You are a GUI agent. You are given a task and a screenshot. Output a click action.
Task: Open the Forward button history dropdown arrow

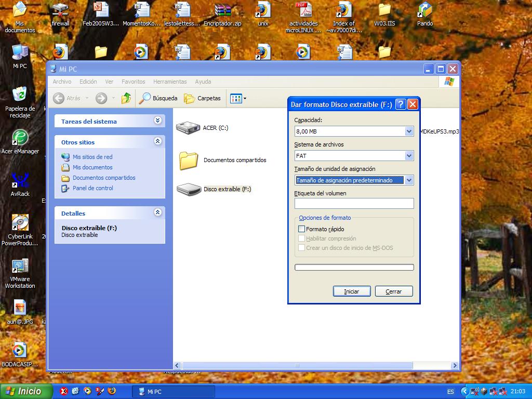tap(113, 98)
